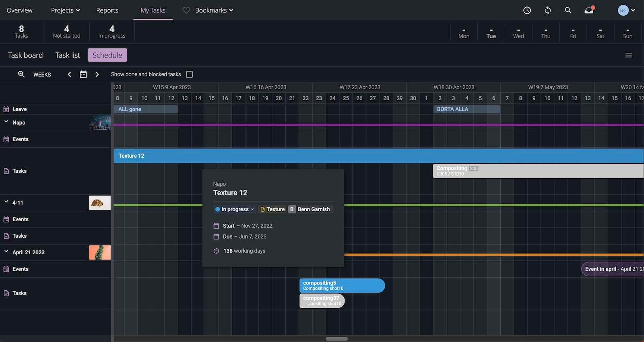
Task: Switch to the Task board view
Action: 25,55
